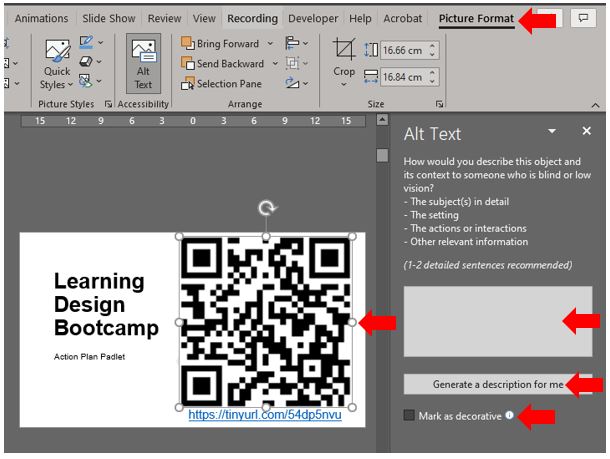
Task: Decrease width using the stepper down arrow
Action: click(x=433, y=81)
